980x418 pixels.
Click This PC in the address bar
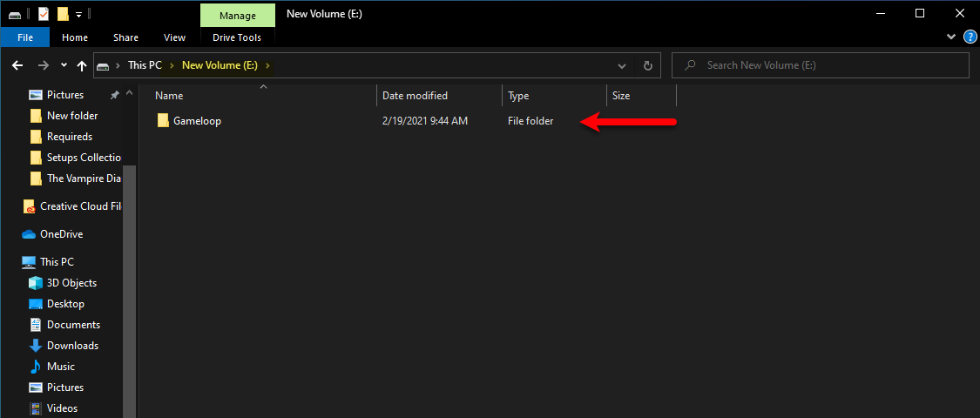click(145, 65)
